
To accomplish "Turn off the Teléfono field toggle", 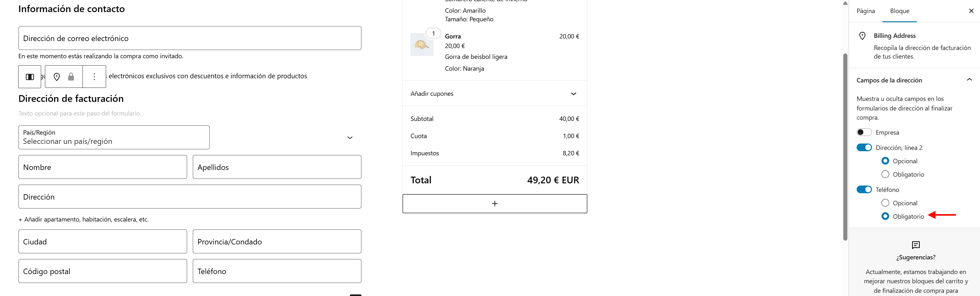I will point(864,190).
